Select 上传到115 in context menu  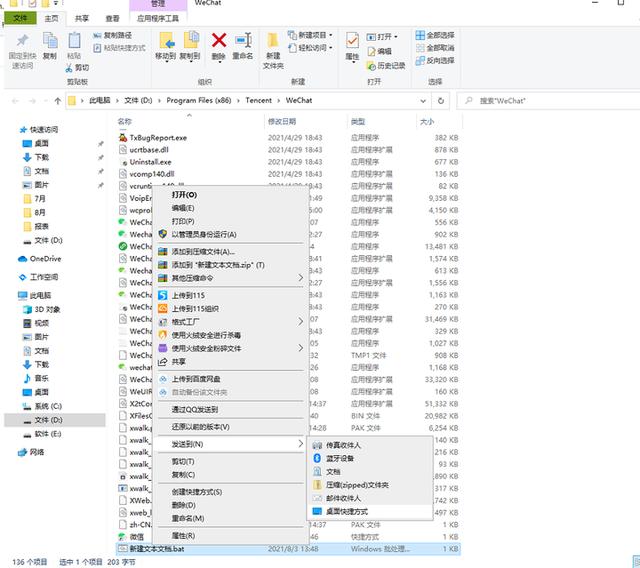tap(231, 295)
